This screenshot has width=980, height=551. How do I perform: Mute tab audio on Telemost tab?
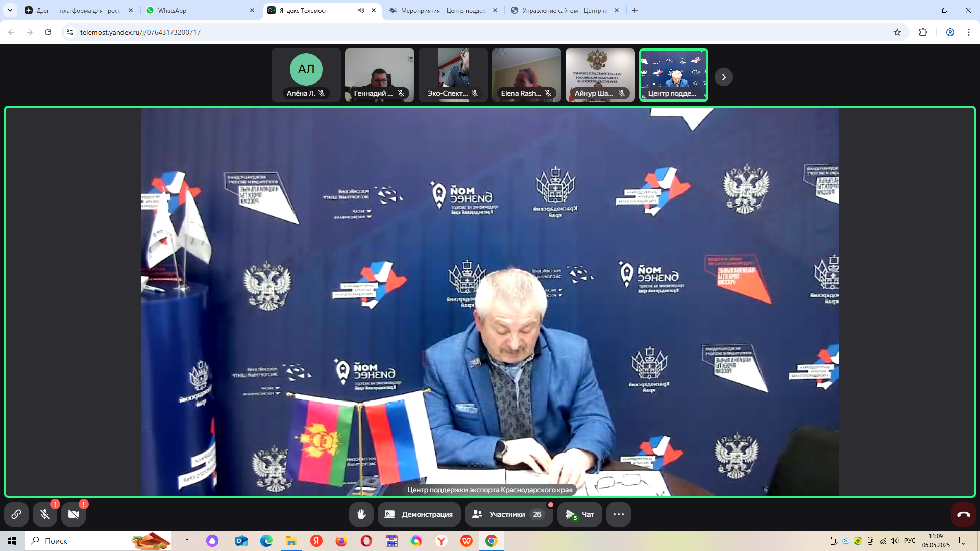361,10
